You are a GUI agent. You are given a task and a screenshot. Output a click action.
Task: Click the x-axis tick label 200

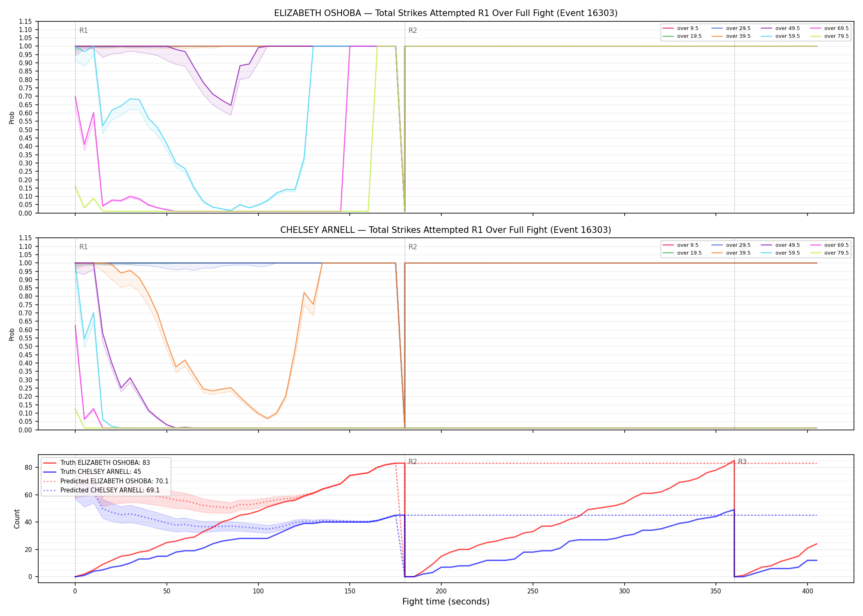click(x=441, y=591)
